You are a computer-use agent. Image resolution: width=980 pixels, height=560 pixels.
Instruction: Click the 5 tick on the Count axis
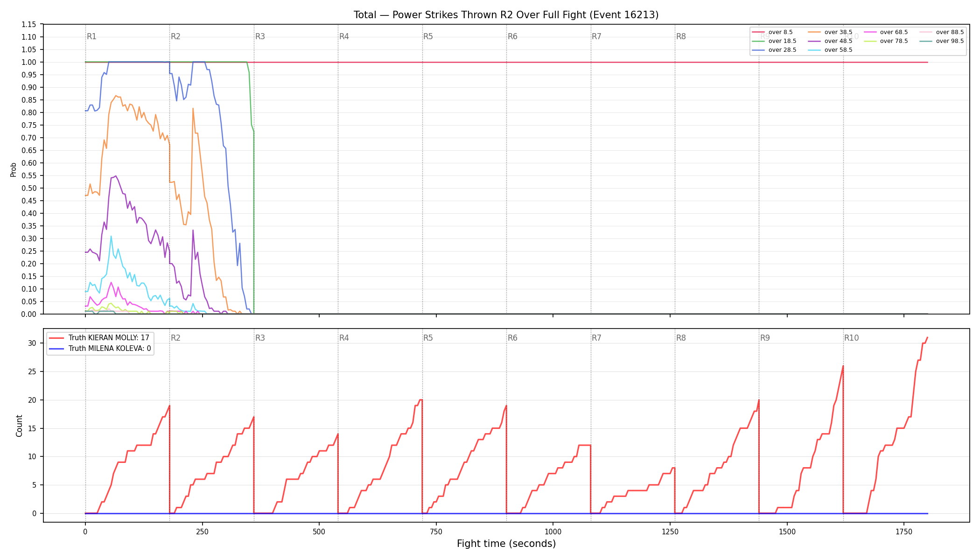click(x=34, y=485)
